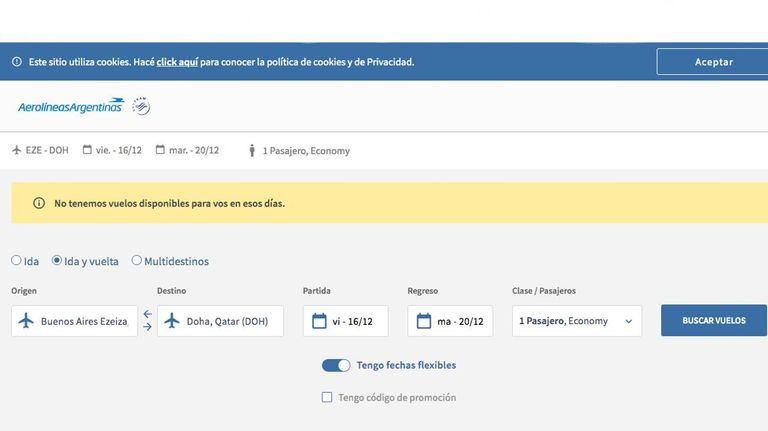
Task: Click the Doha, Qatar (DOH) destination field
Action: 220,321
